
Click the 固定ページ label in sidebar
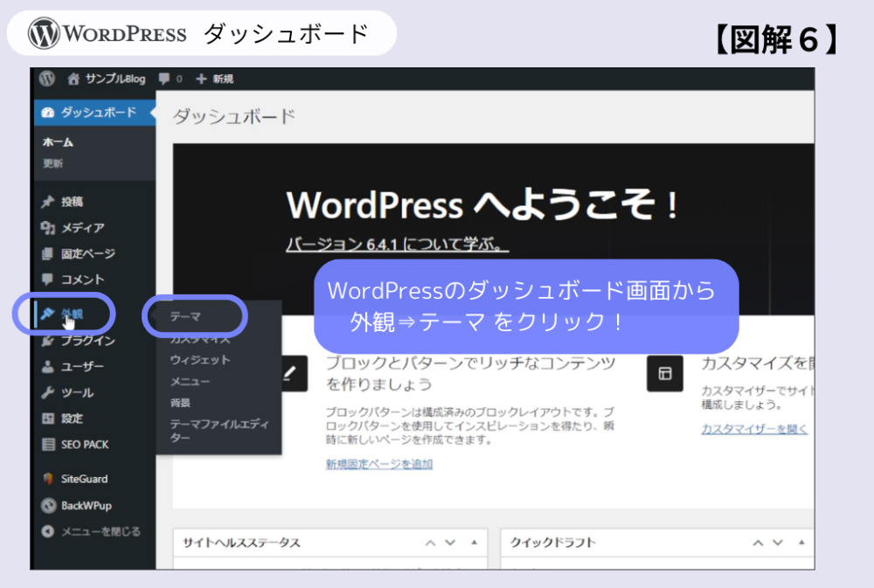point(88,253)
